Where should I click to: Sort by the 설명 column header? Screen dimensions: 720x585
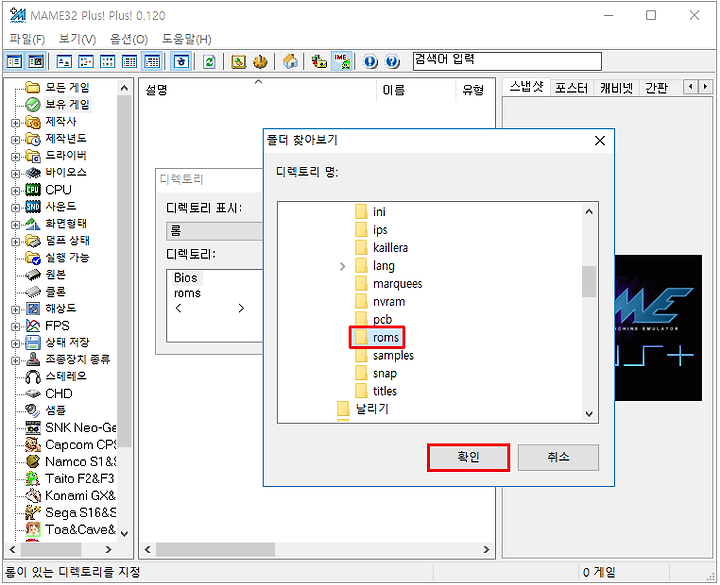point(258,90)
